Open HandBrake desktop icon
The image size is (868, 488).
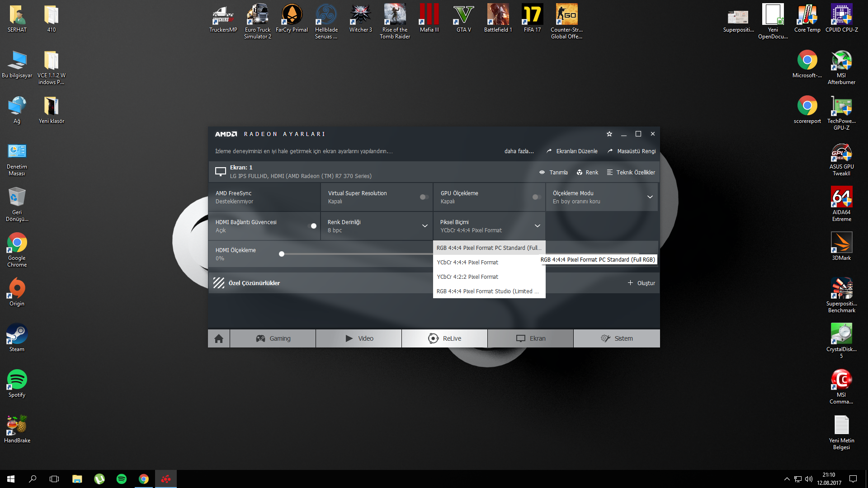(x=17, y=429)
